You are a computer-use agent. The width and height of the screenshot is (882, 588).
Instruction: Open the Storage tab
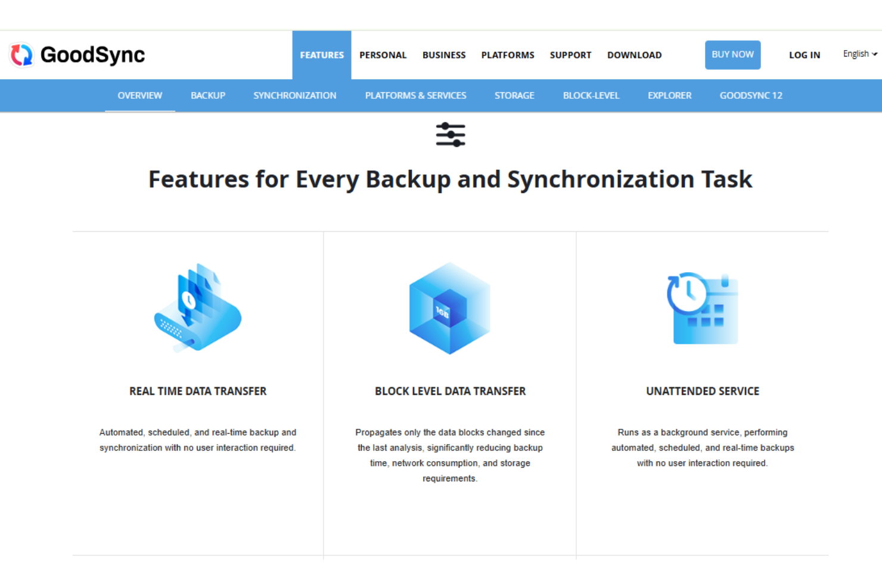514,95
